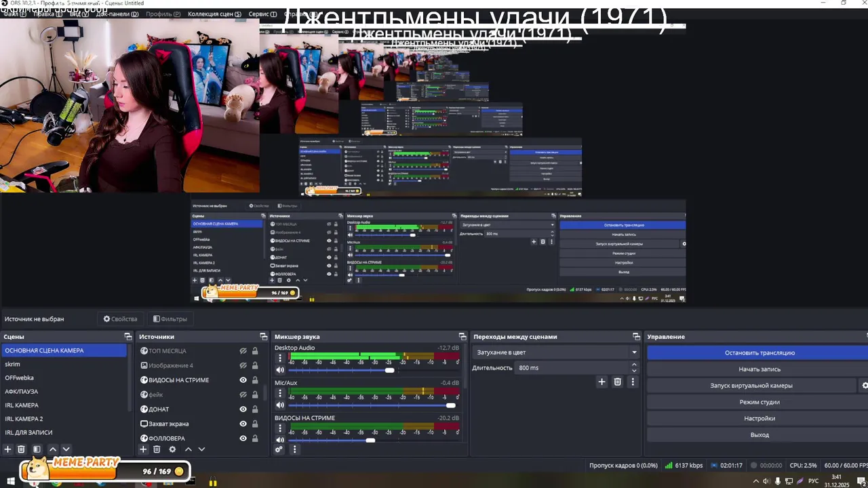Move the scene down in the list
The height and width of the screenshot is (488, 868).
click(66, 449)
